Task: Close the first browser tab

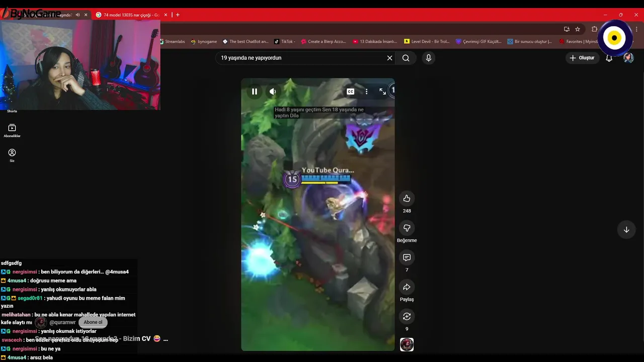Action: pyautogui.click(x=86, y=15)
